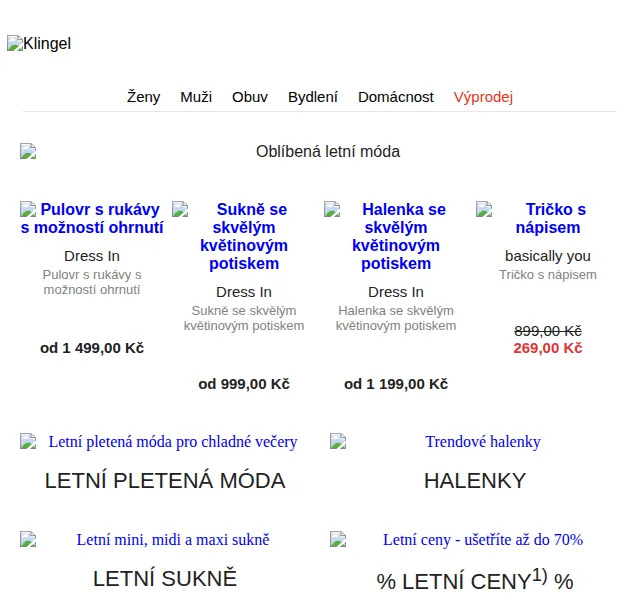Screen dimensions: 640x600
Task: Open the Letní mini, midi a maxi sukně link
Action: (x=173, y=540)
